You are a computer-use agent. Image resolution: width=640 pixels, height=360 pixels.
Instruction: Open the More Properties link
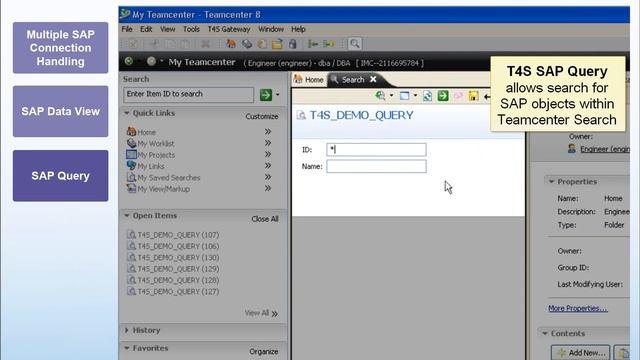pyautogui.click(x=578, y=308)
